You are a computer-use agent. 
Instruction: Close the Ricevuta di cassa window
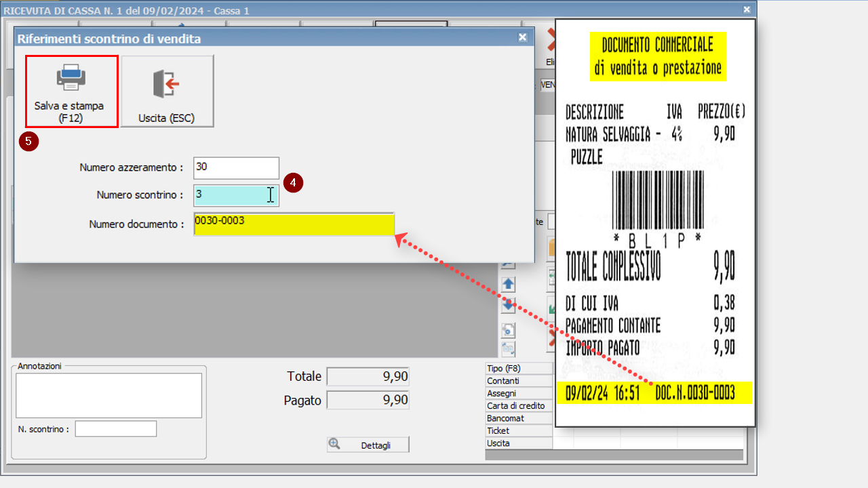[x=747, y=9]
